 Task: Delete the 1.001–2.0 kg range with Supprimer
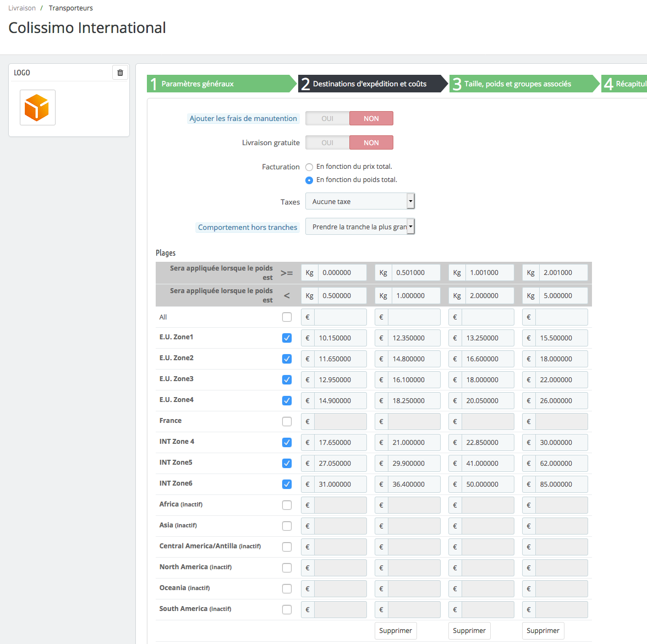click(469, 631)
